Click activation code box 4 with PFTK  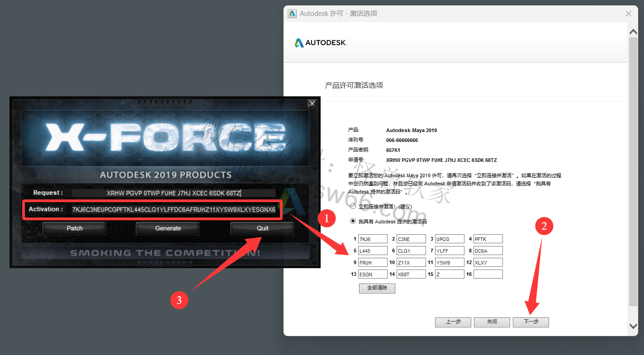click(x=488, y=239)
